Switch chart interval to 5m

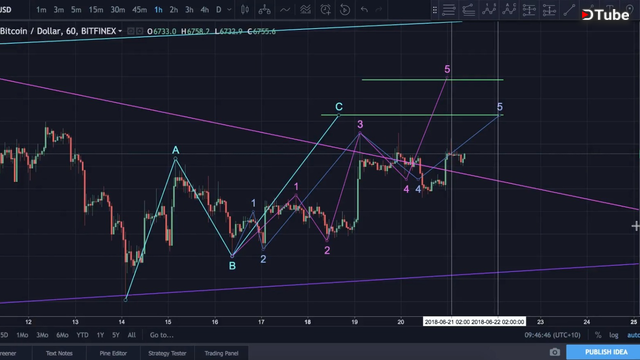coord(76,9)
